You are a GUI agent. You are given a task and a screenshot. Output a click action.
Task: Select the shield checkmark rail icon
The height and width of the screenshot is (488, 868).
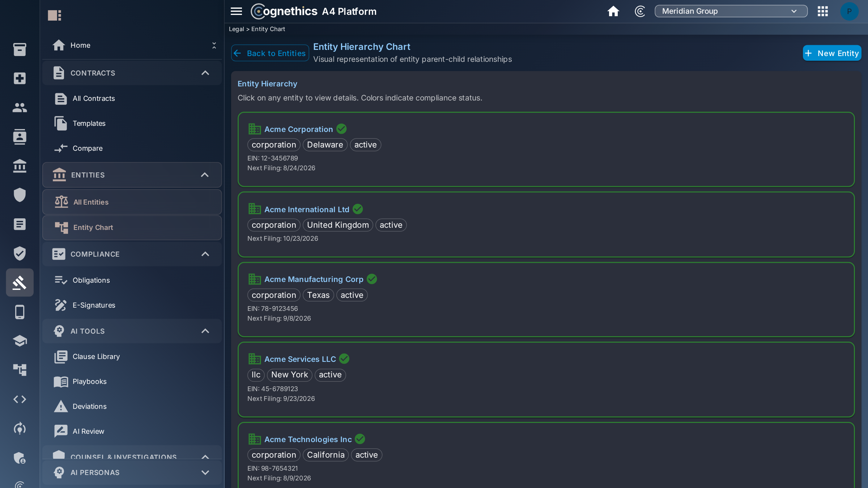click(20, 253)
